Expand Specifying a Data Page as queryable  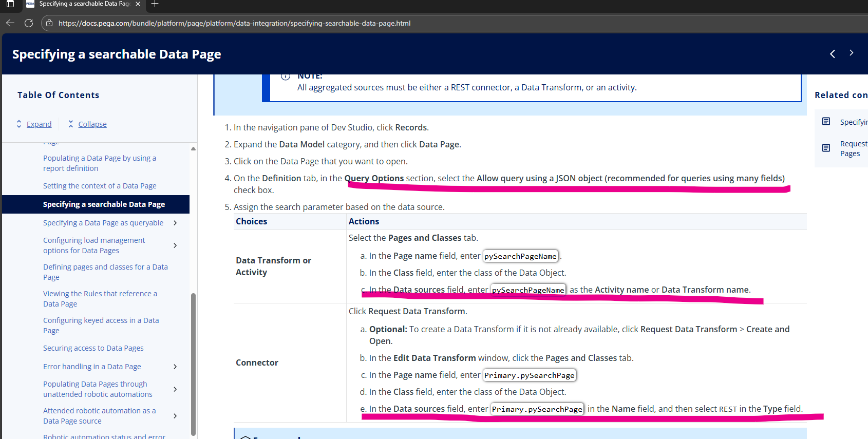click(175, 223)
